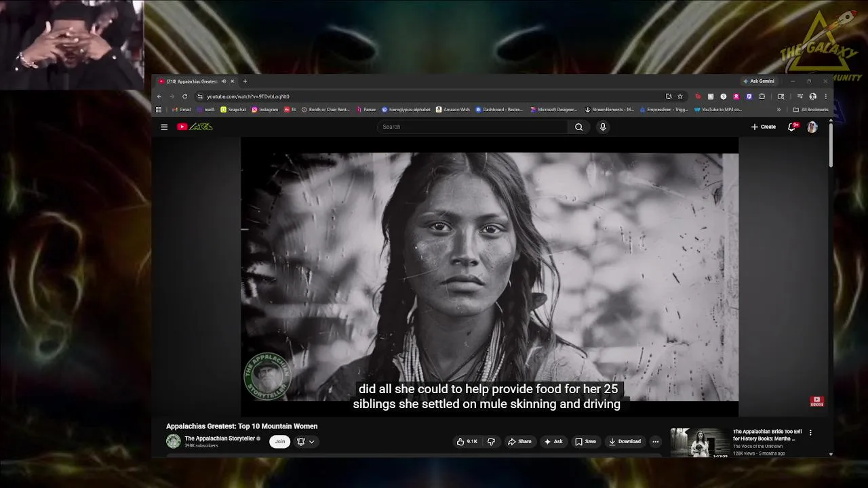
Task: Open the YouTube to MP4 bookmark
Action: 718,109
